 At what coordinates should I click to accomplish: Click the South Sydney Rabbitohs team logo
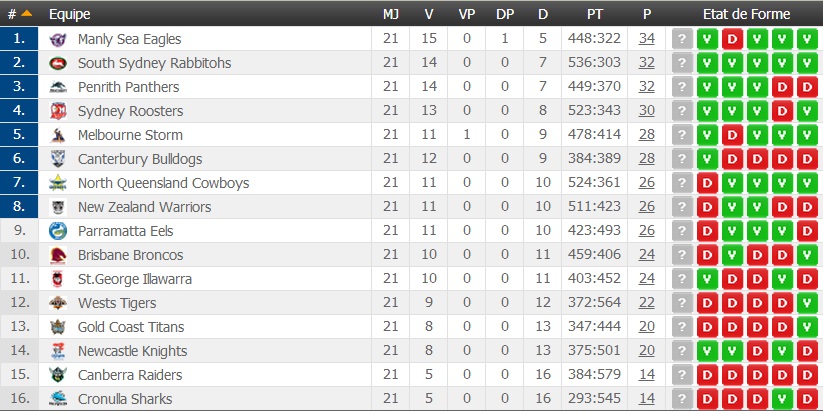tap(58, 63)
